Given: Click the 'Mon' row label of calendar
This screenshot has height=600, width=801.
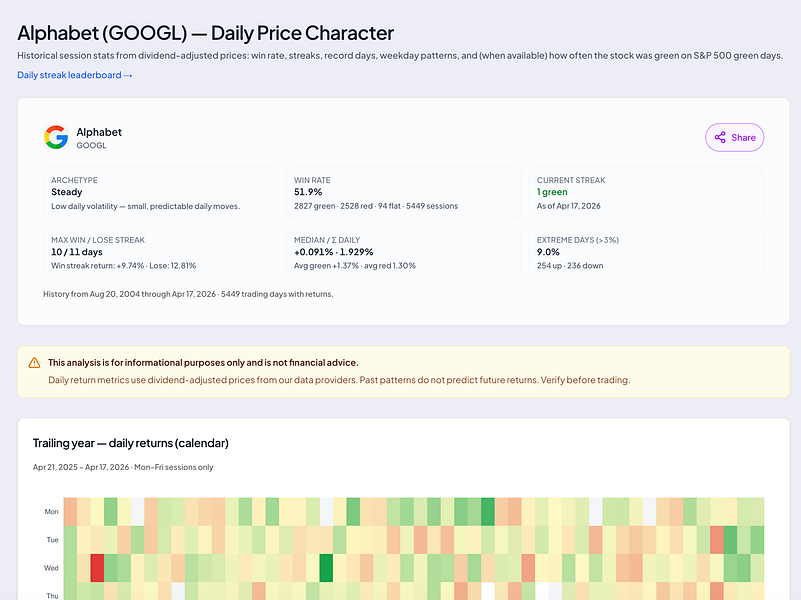Looking at the screenshot, I should click(x=52, y=512).
